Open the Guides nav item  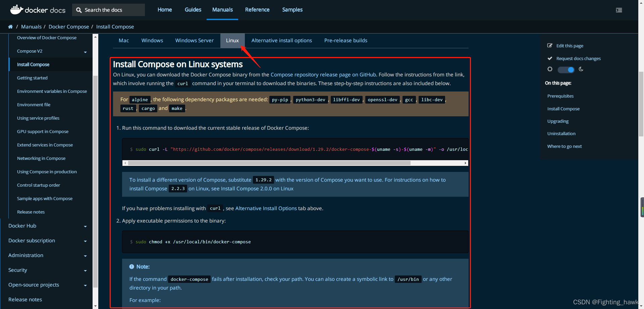pyautogui.click(x=193, y=10)
